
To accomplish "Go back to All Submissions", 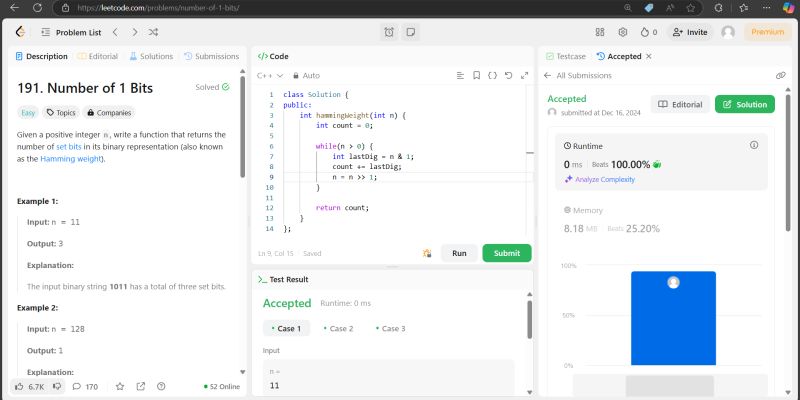I will 578,76.
